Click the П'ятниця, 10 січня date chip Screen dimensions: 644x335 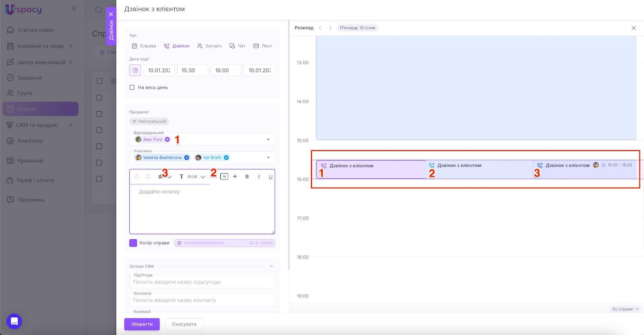tap(357, 28)
